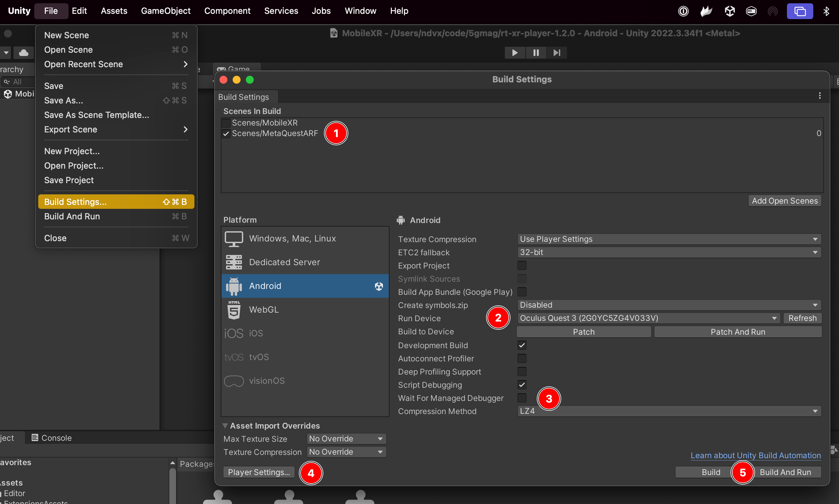This screenshot has width=839, height=504.
Task: Enable Wait For Managed Debugger
Action: 522,398
